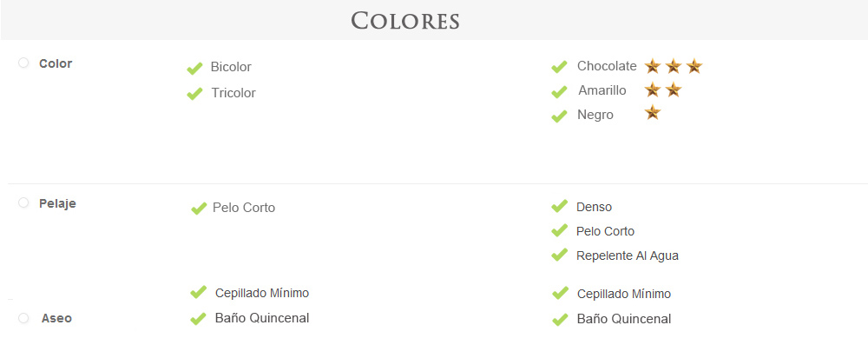Select the Color radio button

23,63
